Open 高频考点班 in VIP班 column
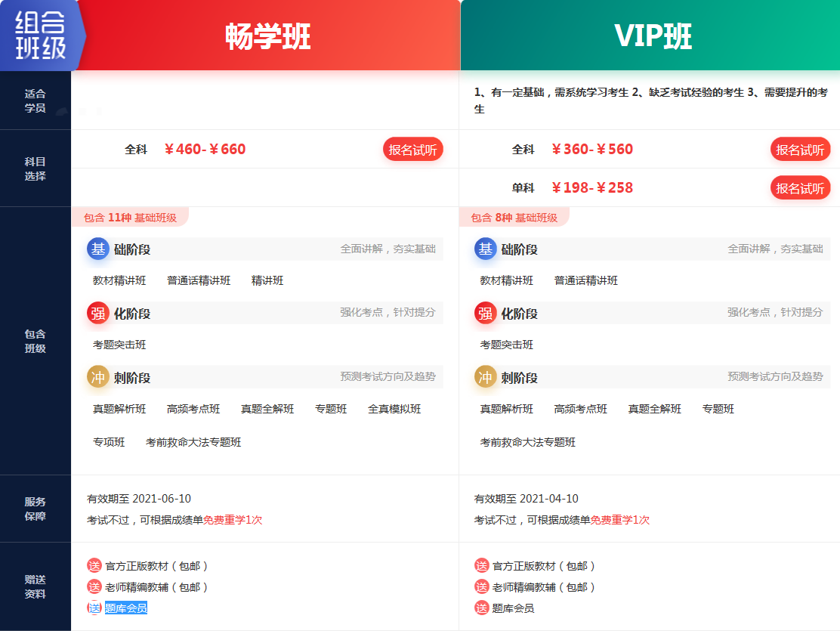Screen dimensions: 840x631 pos(581,409)
